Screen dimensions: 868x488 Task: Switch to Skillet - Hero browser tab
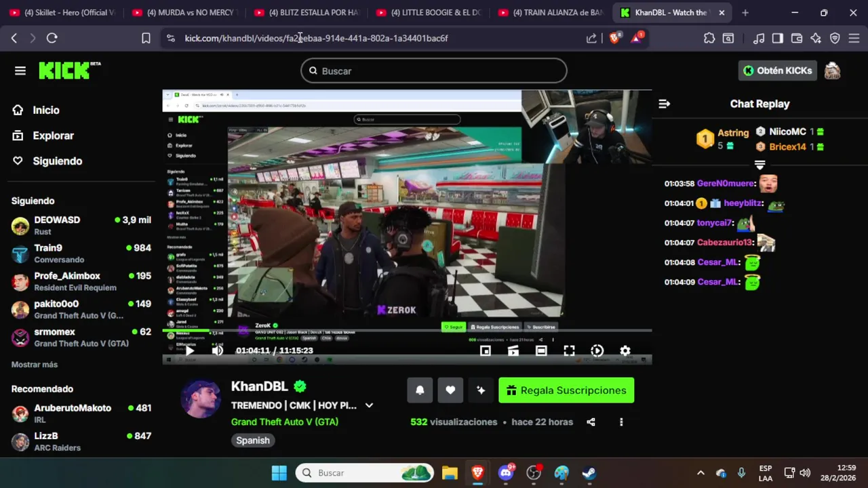tap(63, 13)
